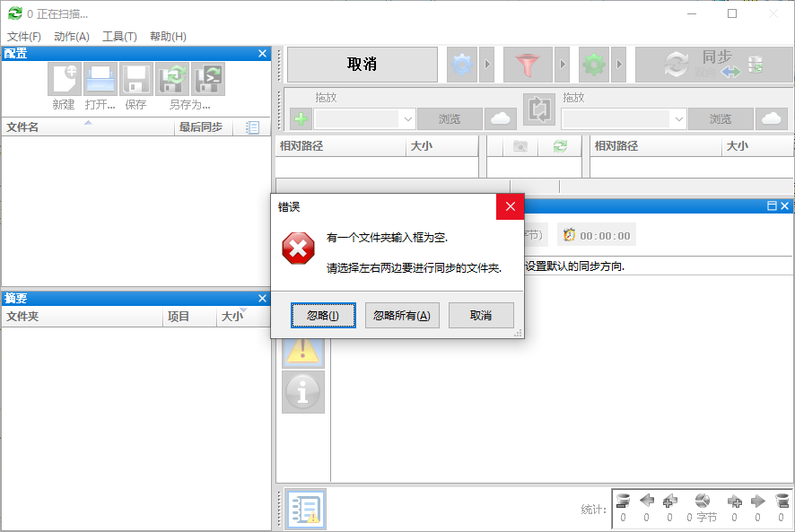This screenshot has height=532, width=795.
Task: Click the stopwatch timer icon
Action: coord(570,235)
